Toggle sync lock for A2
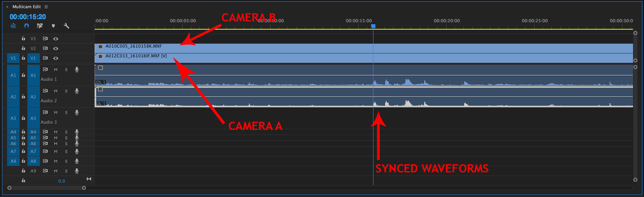Screen dimensions: 644x197 click(45, 91)
